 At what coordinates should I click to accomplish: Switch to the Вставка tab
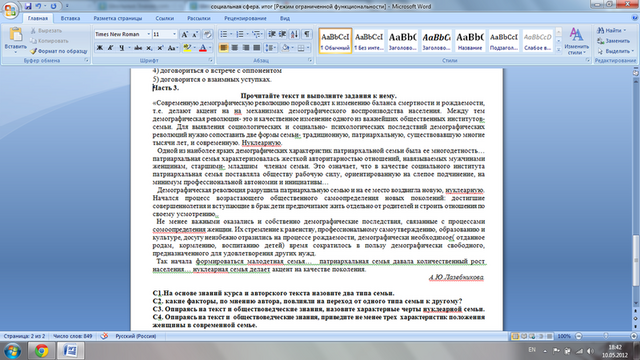(x=70, y=18)
